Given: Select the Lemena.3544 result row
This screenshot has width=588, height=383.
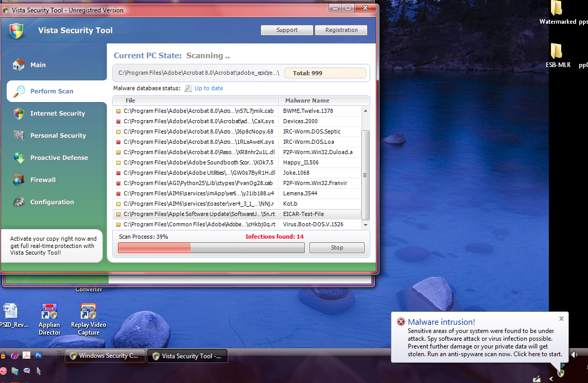Looking at the screenshot, I should 237,193.
